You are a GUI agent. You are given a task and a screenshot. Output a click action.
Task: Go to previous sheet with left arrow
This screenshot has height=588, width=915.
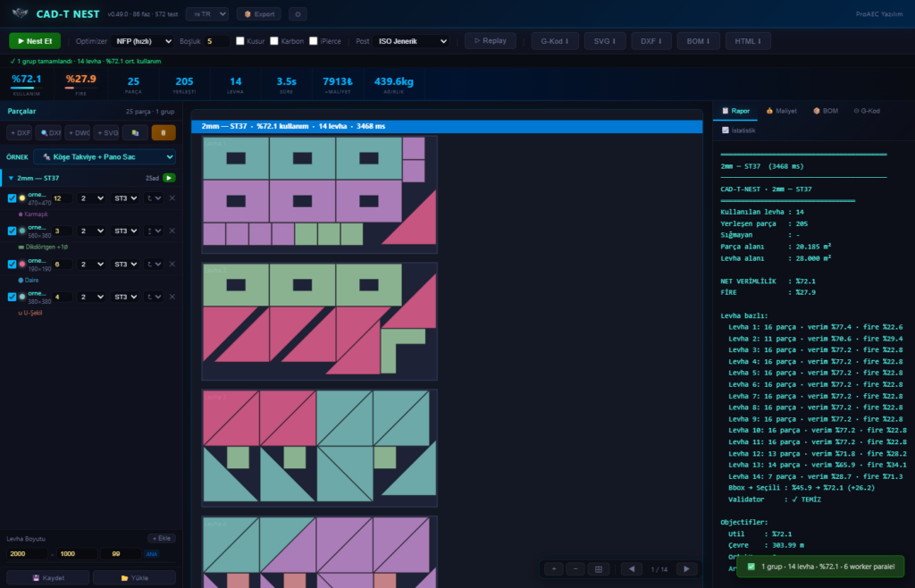[632, 568]
